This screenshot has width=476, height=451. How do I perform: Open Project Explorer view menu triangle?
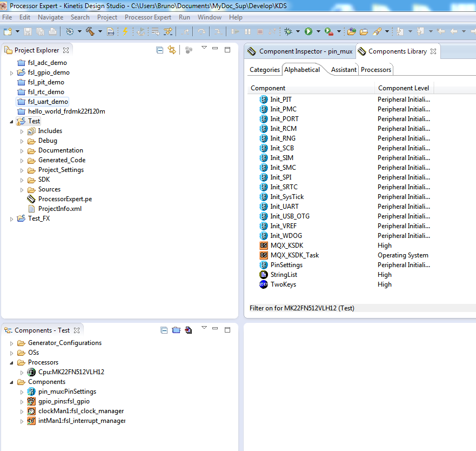click(204, 48)
